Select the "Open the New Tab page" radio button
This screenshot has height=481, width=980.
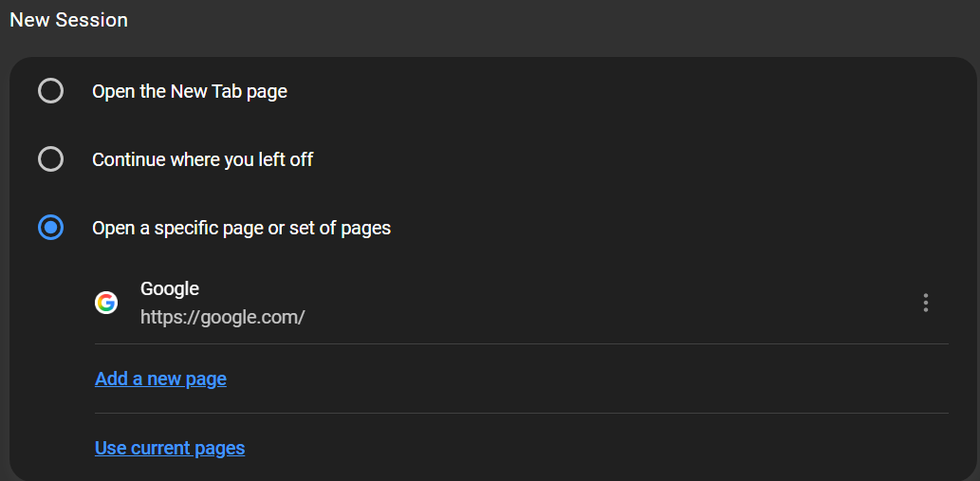point(50,91)
